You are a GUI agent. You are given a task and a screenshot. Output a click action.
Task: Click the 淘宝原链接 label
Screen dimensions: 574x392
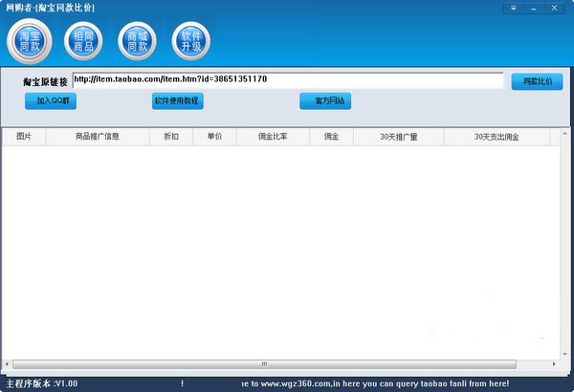(x=45, y=81)
